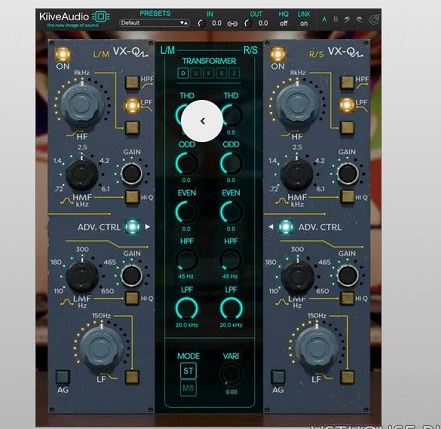Click the large LF knob on L/M module
The height and width of the screenshot is (429, 441).
tap(101, 348)
